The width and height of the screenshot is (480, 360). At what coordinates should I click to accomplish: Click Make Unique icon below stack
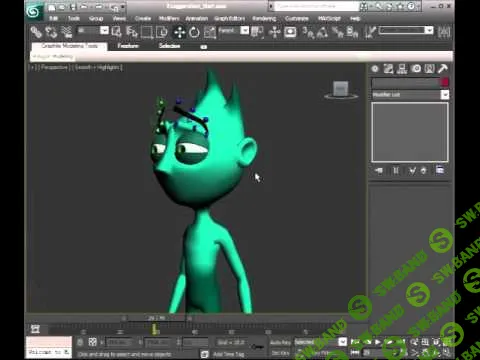tap(412, 171)
